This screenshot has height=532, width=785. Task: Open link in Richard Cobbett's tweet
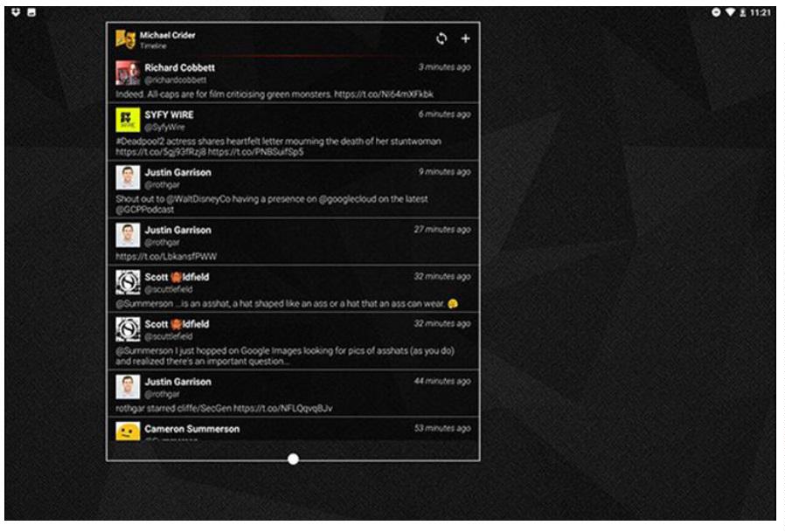pos(384,94)
